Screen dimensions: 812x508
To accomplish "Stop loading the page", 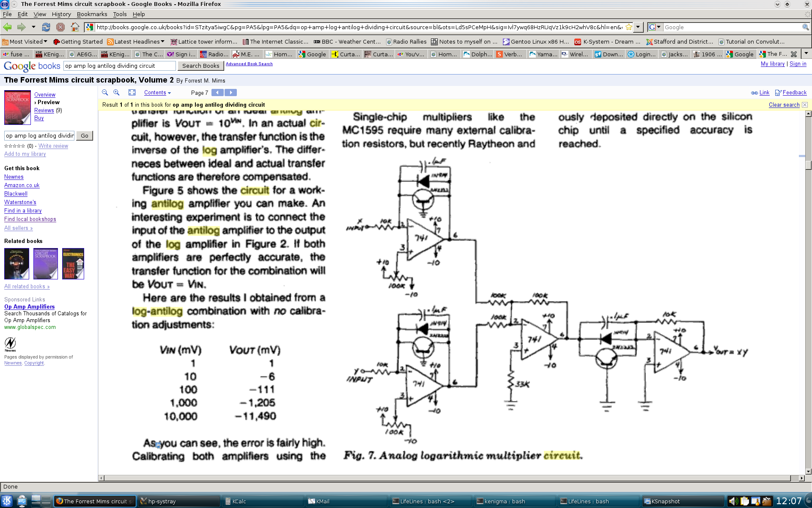I will pyautogui.click(x=60, y=27).
